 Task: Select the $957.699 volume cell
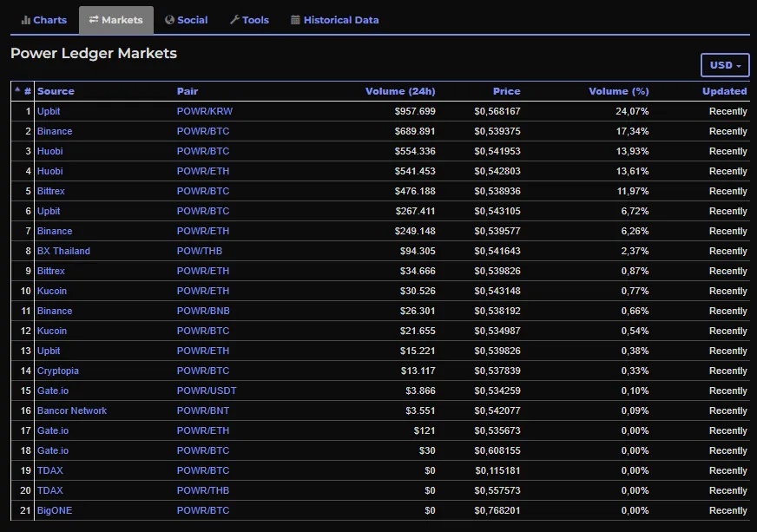click(415, 111)
